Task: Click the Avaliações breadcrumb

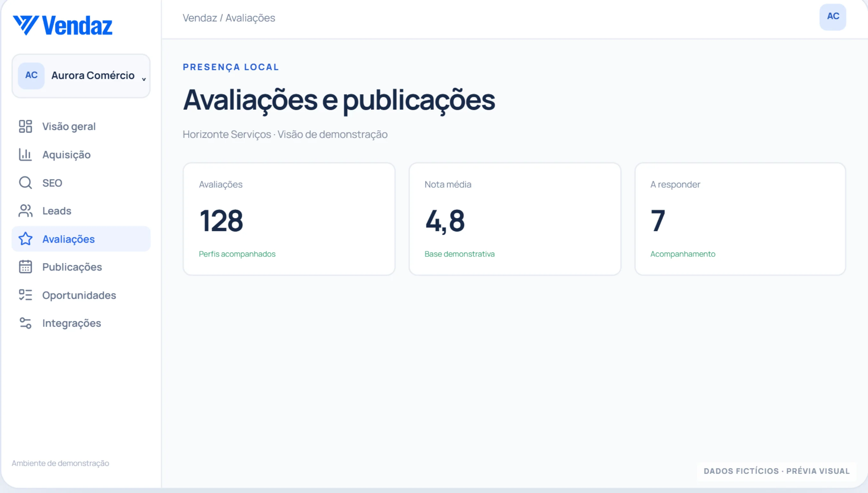Action: click(250, 18)
